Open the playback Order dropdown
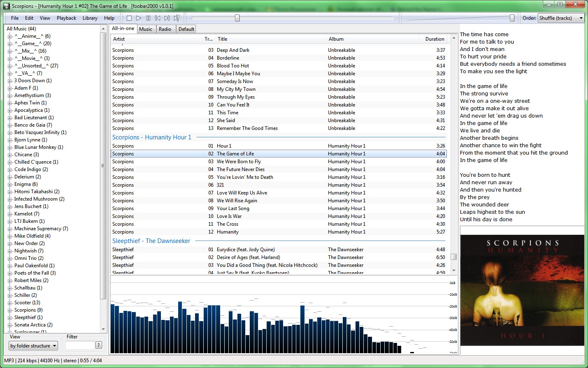588x368 pixels. 561,18
